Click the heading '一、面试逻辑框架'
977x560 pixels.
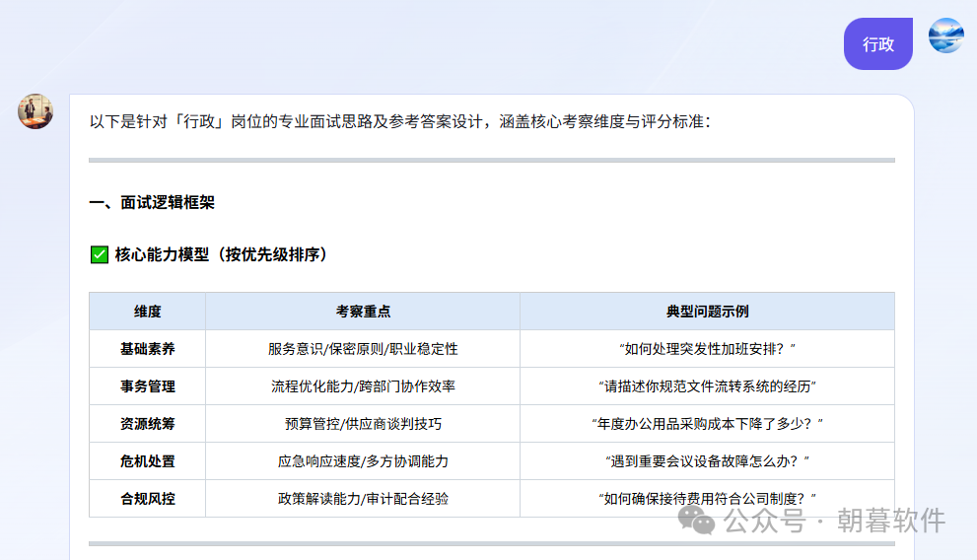pos(152,202)
